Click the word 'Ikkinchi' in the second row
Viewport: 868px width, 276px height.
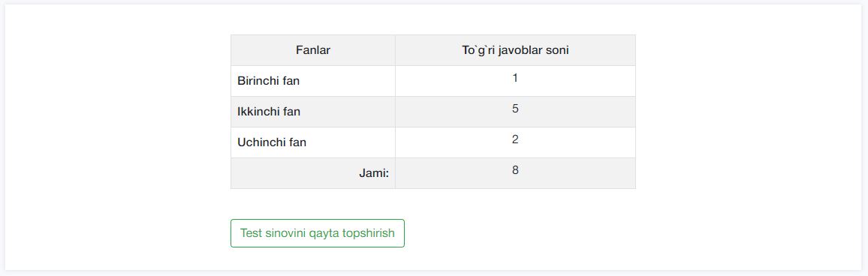(258, 112)
